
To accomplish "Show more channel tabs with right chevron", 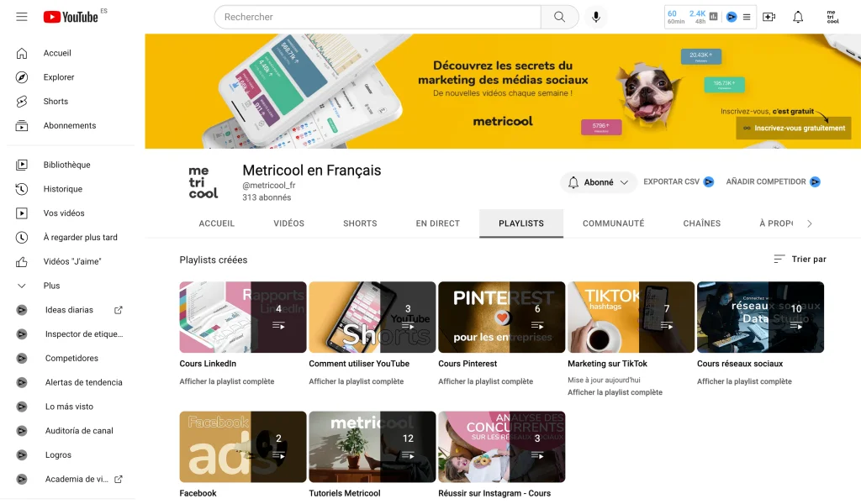I will tap(810, 223).
